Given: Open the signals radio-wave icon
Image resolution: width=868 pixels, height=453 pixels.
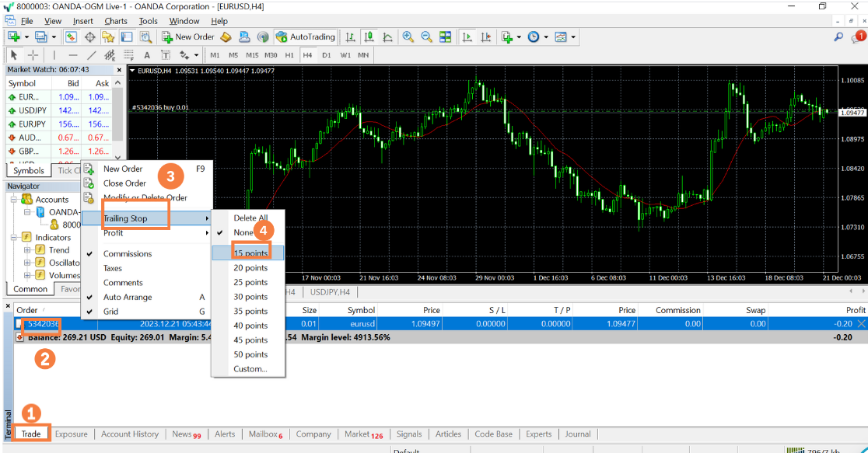Looking at the screenshot, I should coord(263,37).
